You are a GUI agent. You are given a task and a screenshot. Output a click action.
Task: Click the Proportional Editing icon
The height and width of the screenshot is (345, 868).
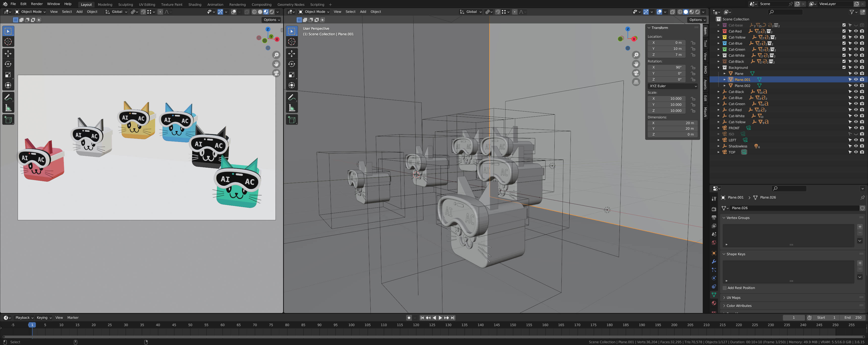160,12
